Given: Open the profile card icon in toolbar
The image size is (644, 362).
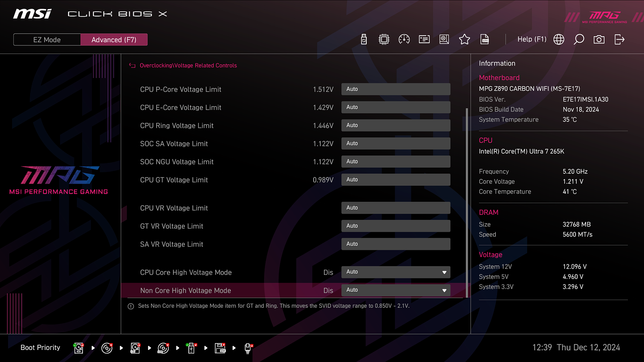Looking at the screenshot, I should [x=424, y=39].
